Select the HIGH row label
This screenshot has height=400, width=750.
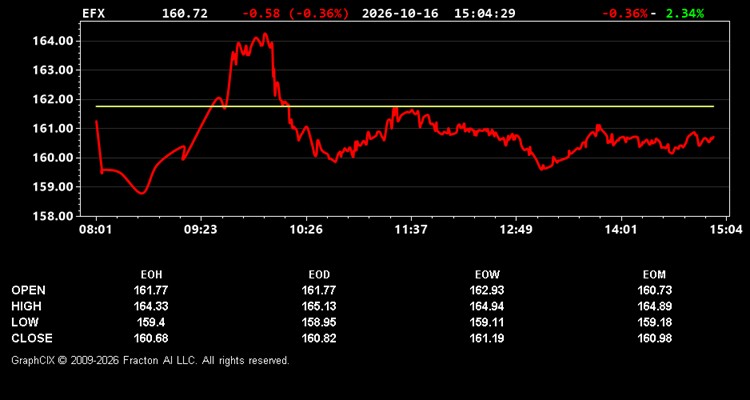tap(26, 306)
